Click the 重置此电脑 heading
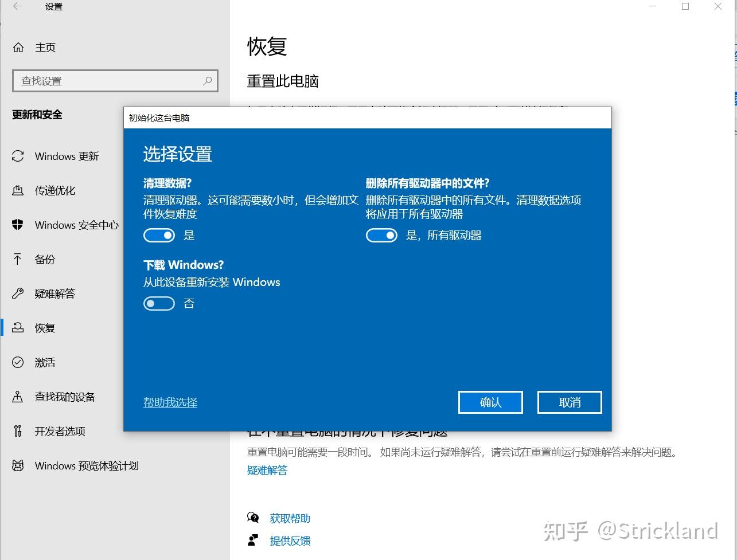 click(283, 81)
